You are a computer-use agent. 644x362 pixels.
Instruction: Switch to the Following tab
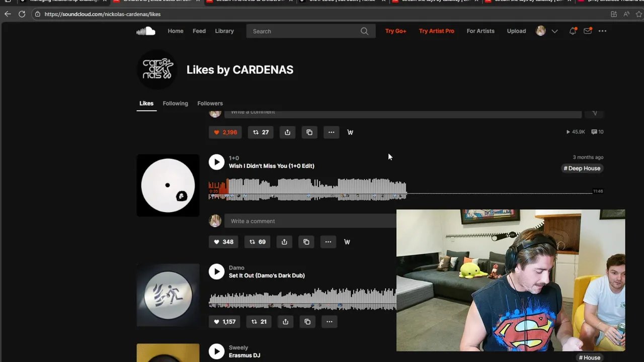point(175,104)
